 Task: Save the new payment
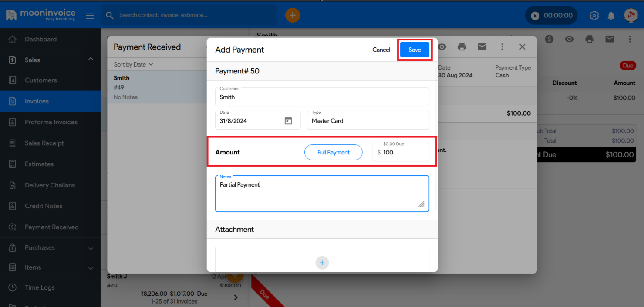coord(414,50)
